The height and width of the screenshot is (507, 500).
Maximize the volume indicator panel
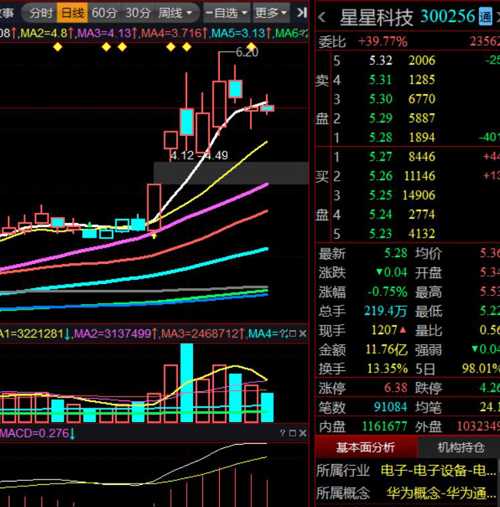[293, 333]
